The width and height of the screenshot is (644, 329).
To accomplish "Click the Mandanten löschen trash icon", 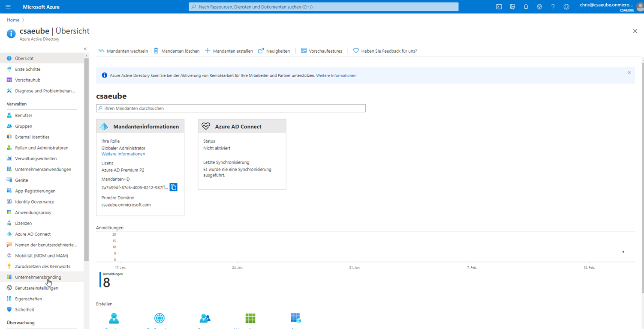I will click(156, 51).
